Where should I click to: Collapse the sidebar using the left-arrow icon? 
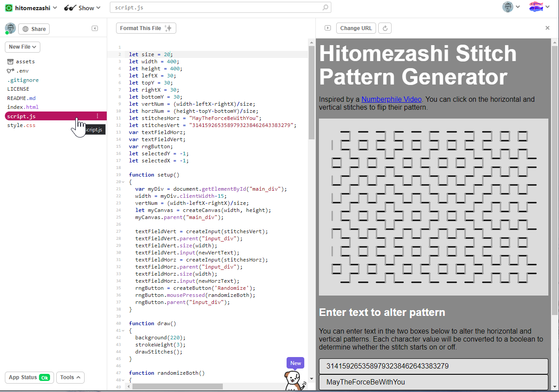[x=94, y=28]
